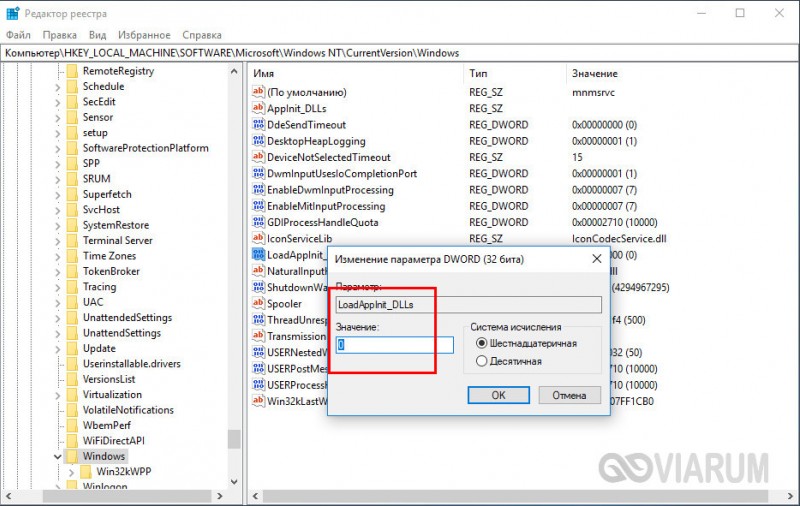The height and width of the screenshot is (506, 800).
Task: Open the Вид menu
Action: click(97, 35)
